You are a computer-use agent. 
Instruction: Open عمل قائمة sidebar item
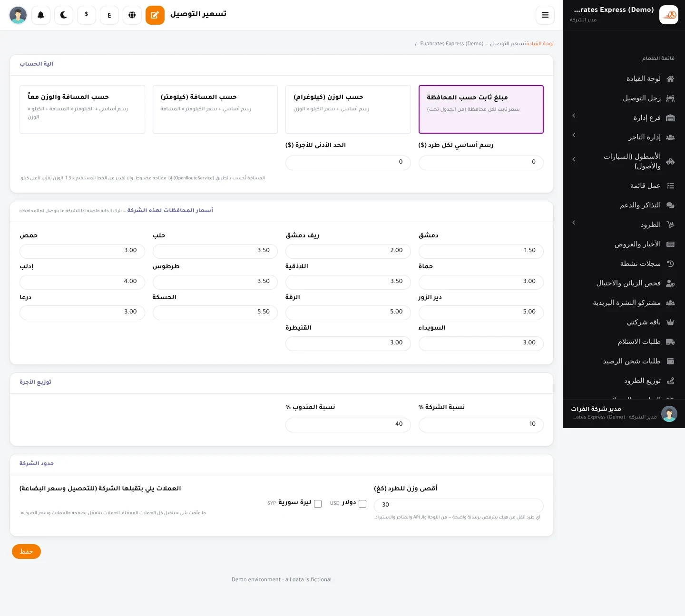(624, 186)
